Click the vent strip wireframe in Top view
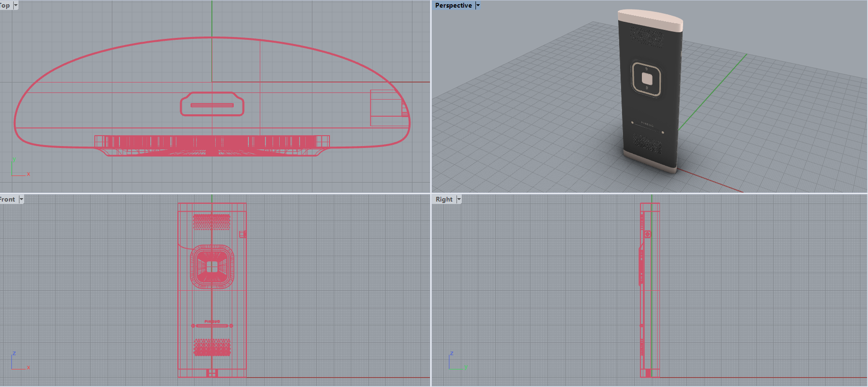This screenshot has width=868, height=387. pyautogui.click(x=211, y=141)
